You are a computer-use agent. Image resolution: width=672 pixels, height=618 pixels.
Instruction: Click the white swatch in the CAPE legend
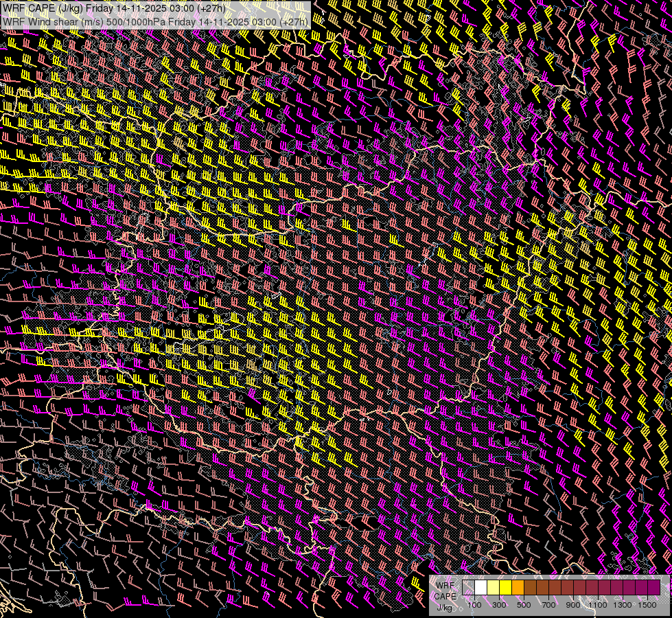point(481,587)
